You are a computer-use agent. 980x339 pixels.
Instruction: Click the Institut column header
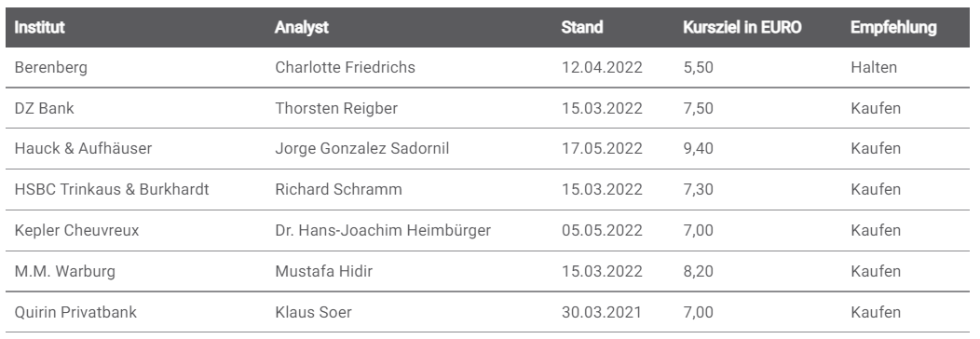[x=39, y=27]
